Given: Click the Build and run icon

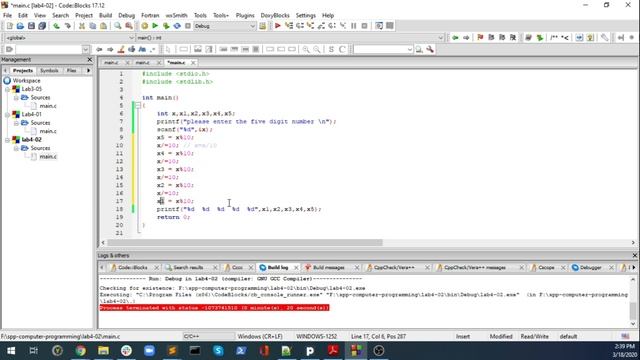Looking at the screenshot, I should coord(166,26).
